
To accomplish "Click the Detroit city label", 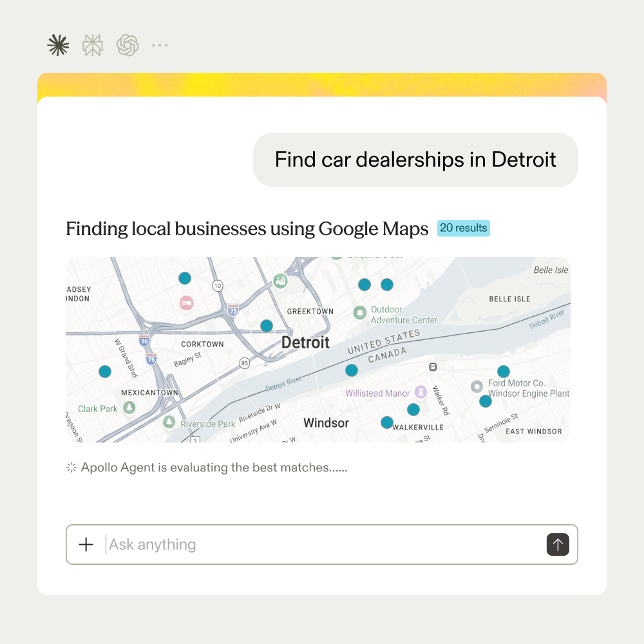I will [305, 342].
